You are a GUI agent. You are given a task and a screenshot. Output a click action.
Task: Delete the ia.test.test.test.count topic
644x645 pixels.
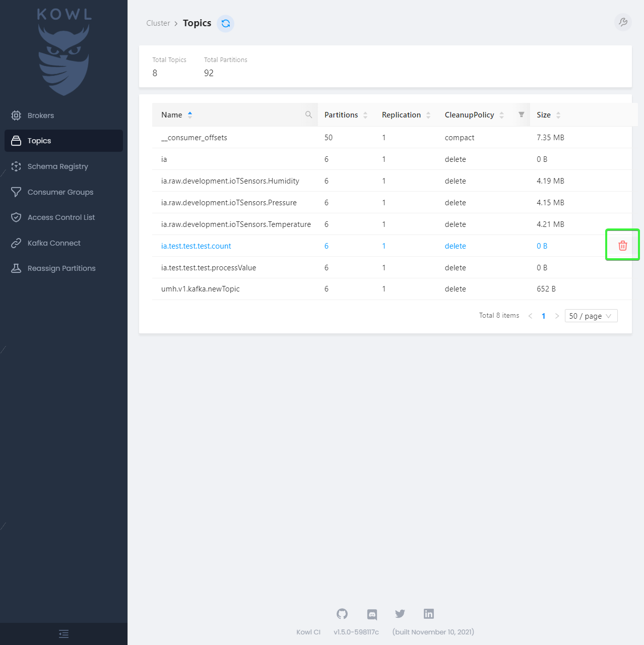click(x=623, y=246)
